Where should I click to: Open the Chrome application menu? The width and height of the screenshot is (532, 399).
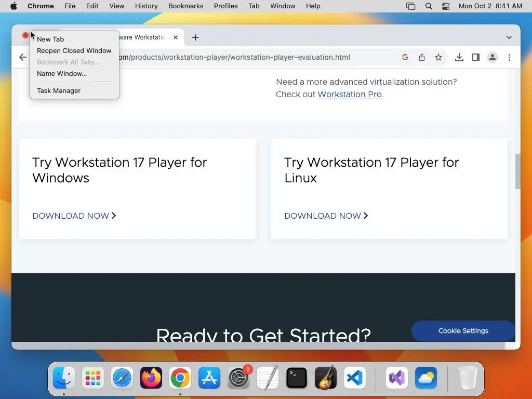coord(41,6)
